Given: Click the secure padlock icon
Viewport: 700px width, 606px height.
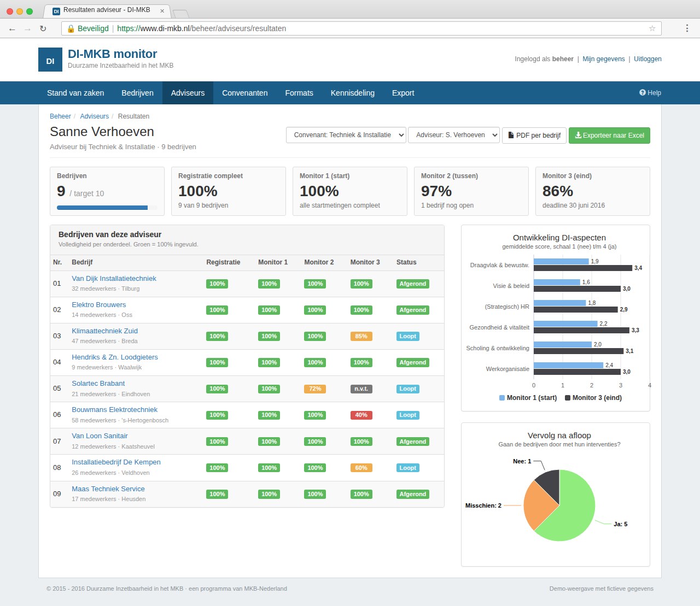Looking at the screenshot, I should 71,28.
